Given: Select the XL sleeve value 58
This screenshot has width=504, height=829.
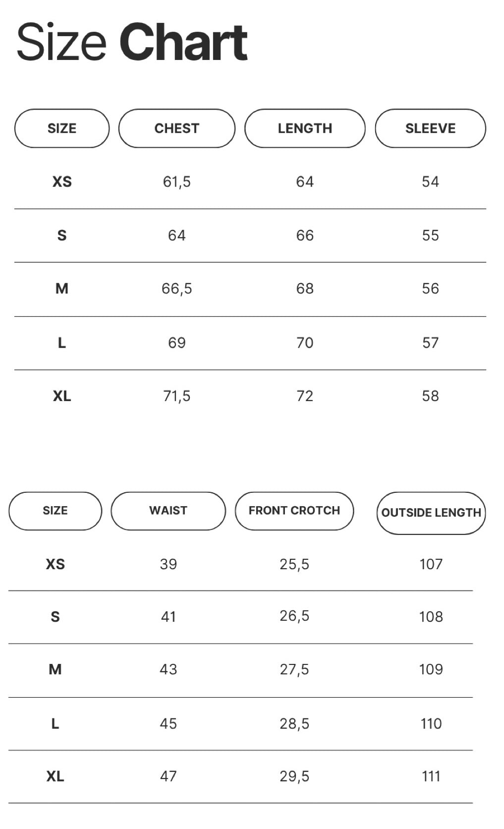Looking at the screenshot, I should pyautogui.click(x=430, y=396).
